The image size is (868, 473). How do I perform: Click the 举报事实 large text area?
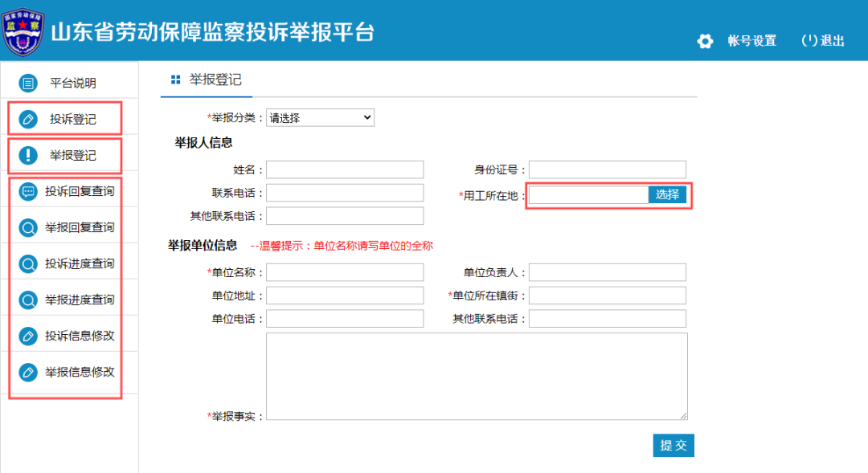[477, 376]
